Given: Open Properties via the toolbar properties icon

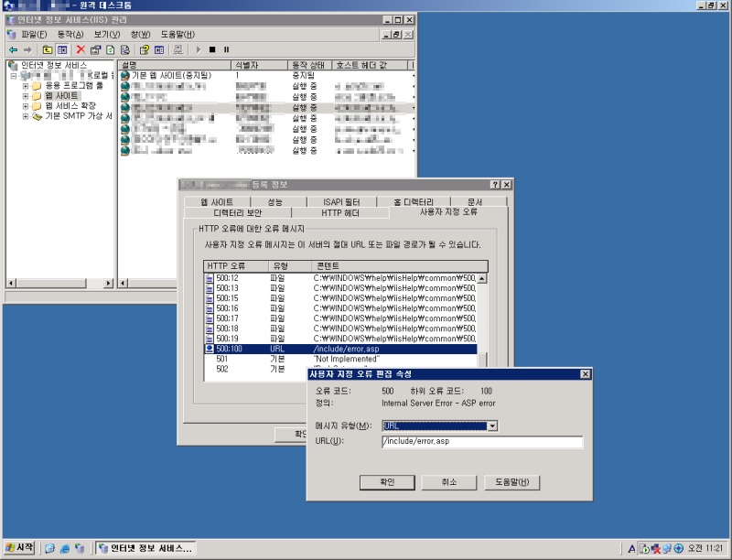Looking at the screenshot, I should [x=96, y=49].
